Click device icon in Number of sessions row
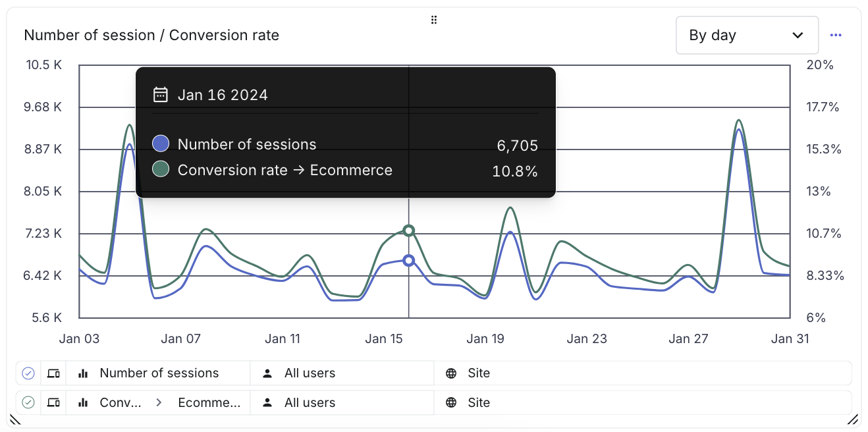This screenshot has width=868, height=432. (x=53, y=373)
